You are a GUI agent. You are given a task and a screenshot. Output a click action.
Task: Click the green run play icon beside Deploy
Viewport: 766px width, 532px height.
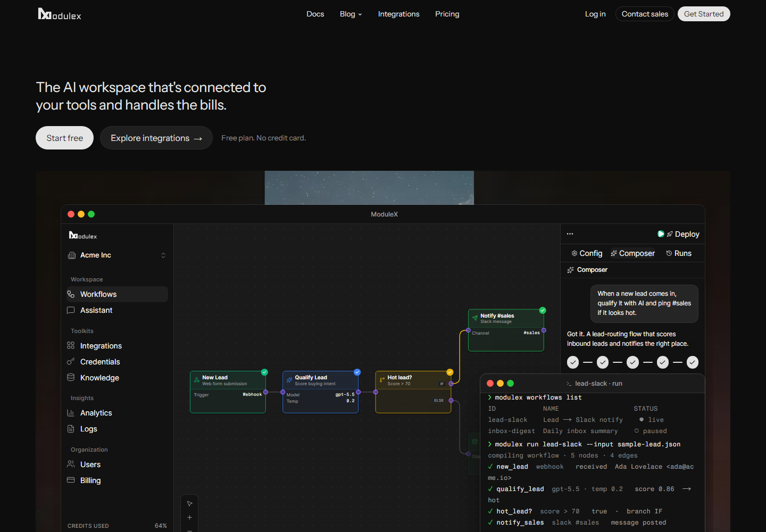pos(661,234)
